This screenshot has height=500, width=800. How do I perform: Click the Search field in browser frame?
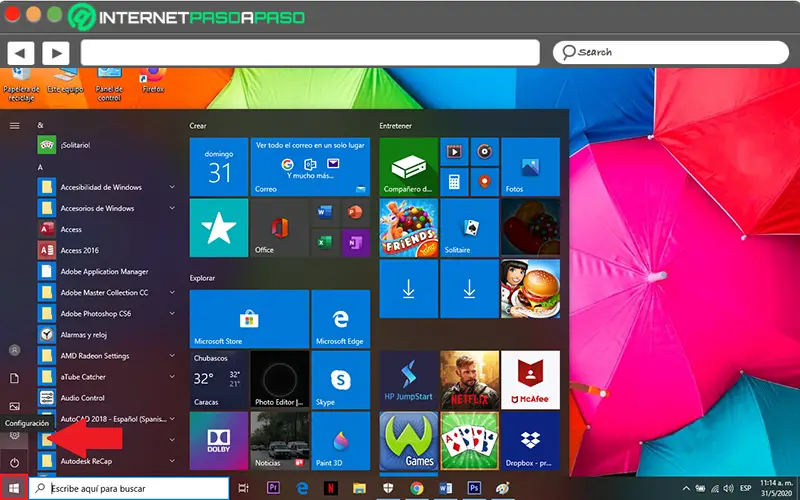pos(671,52)
